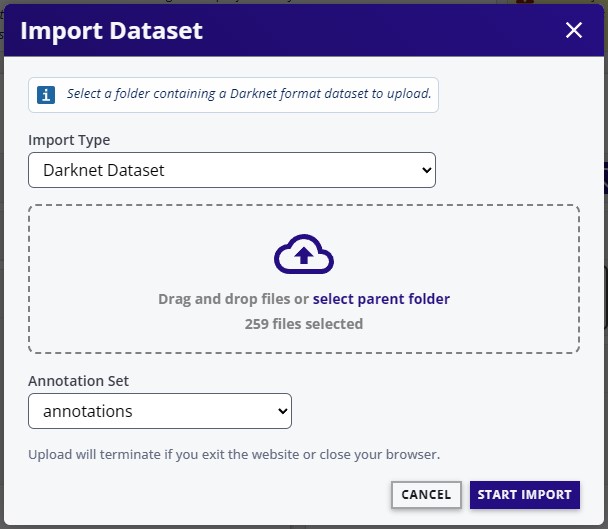Viewport: 608px width, 529px height.
Task: Open the Annotation Set dropdown
Action: pos(160,411)
